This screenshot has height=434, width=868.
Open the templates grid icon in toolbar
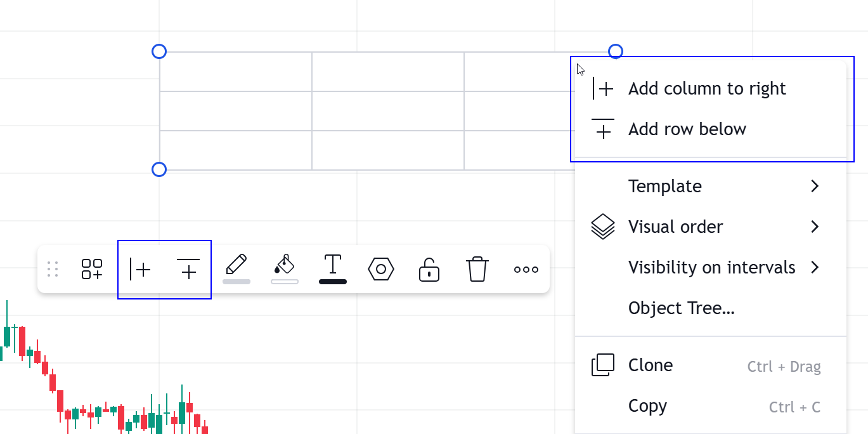pyautogui.click(x=92, y=269)
